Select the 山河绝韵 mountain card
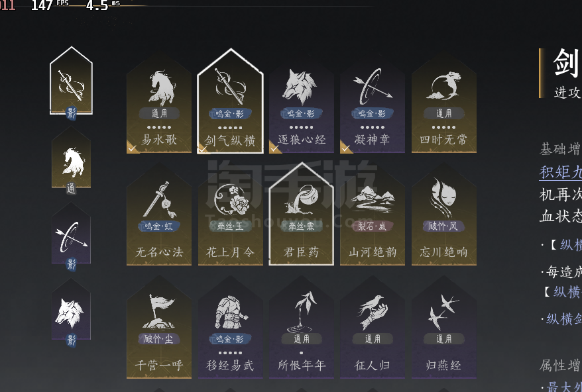This screenshot has width=582, height=392. (373, 215)
